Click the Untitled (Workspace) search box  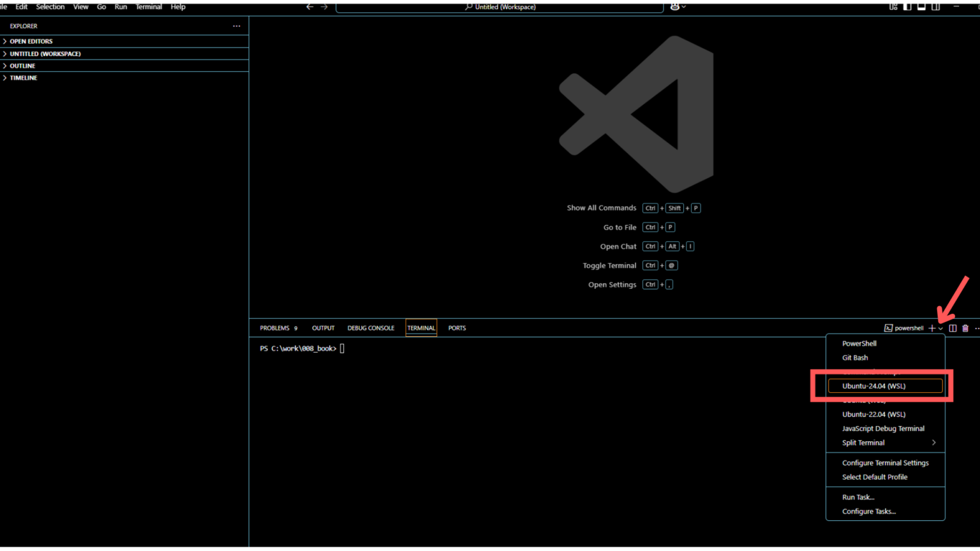(x=500, y=7)
